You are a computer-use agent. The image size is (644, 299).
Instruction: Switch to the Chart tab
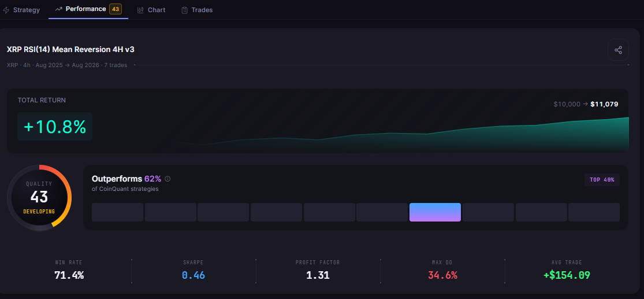point(151,10)
